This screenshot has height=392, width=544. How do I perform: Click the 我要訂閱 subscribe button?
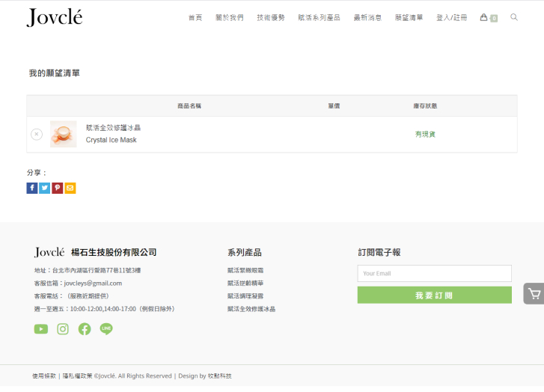pyautogui.click(x=434, y=295)
